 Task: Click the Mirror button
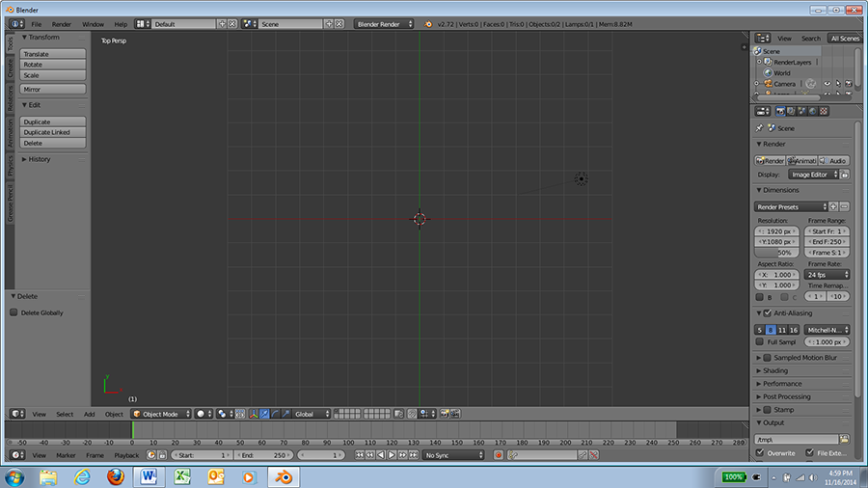point(53,89)
